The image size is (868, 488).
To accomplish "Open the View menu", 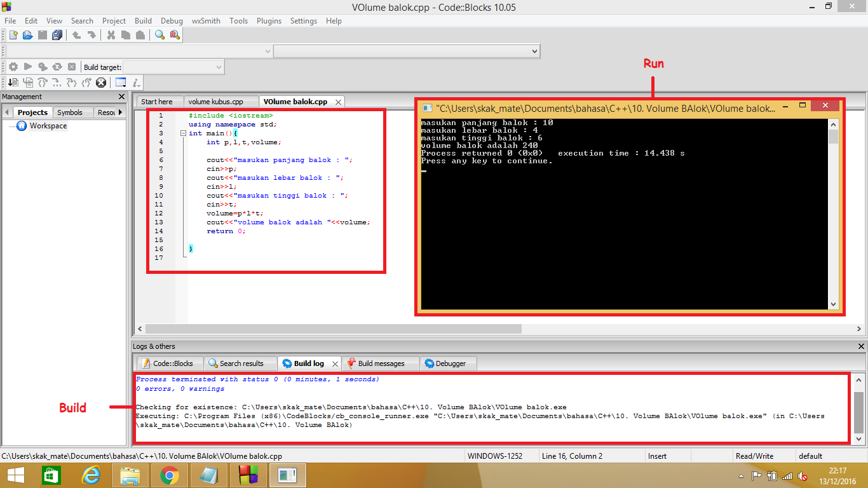I will coord(55,21).
